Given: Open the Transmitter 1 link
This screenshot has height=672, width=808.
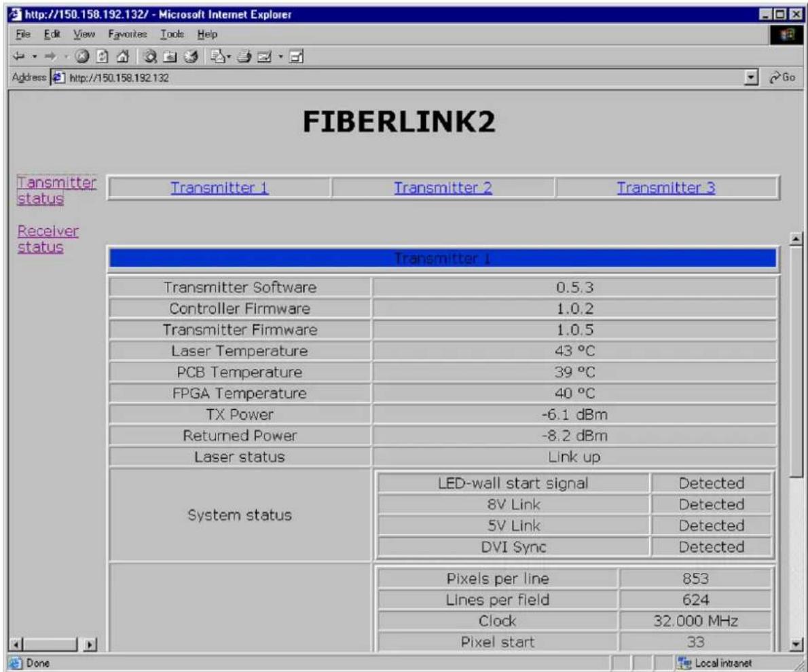Looking at the screenshot, I should click(219, 187).
